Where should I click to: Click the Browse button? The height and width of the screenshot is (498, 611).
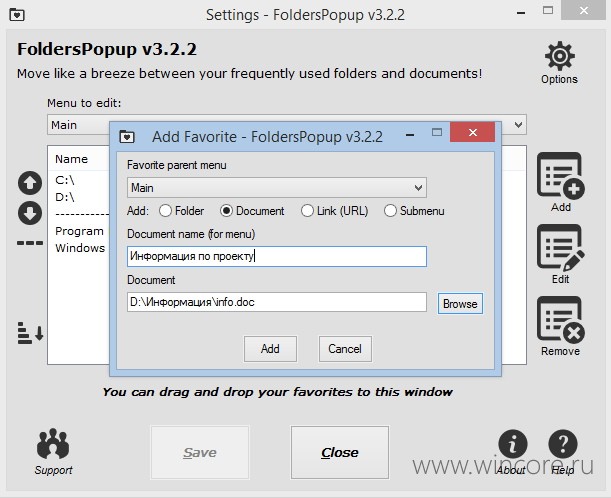pyautogui.click(x=460, y=304)
